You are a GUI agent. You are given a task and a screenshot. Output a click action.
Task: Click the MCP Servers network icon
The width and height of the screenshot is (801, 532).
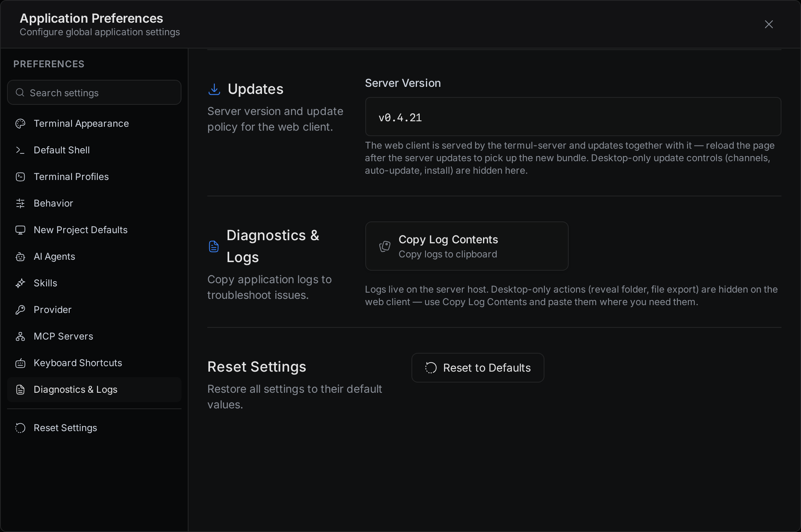pos(20,336)
